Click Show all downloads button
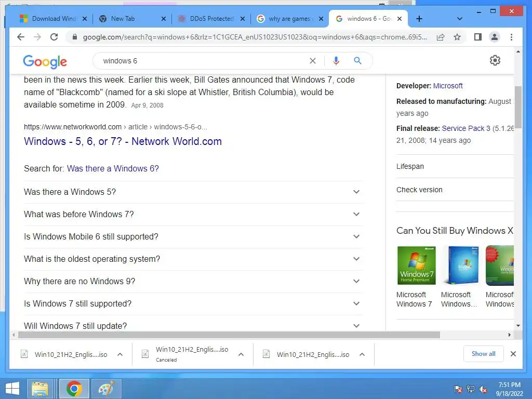This screenshot has width=532, height=399. [483, 354]
